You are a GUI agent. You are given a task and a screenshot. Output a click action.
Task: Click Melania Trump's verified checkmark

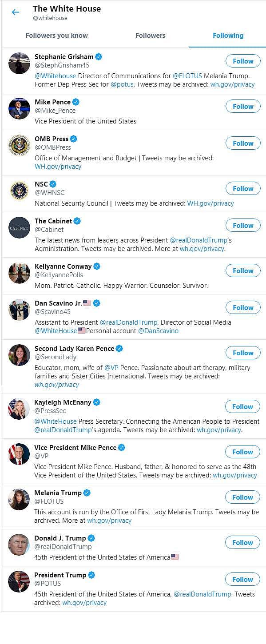coord(87,493)
